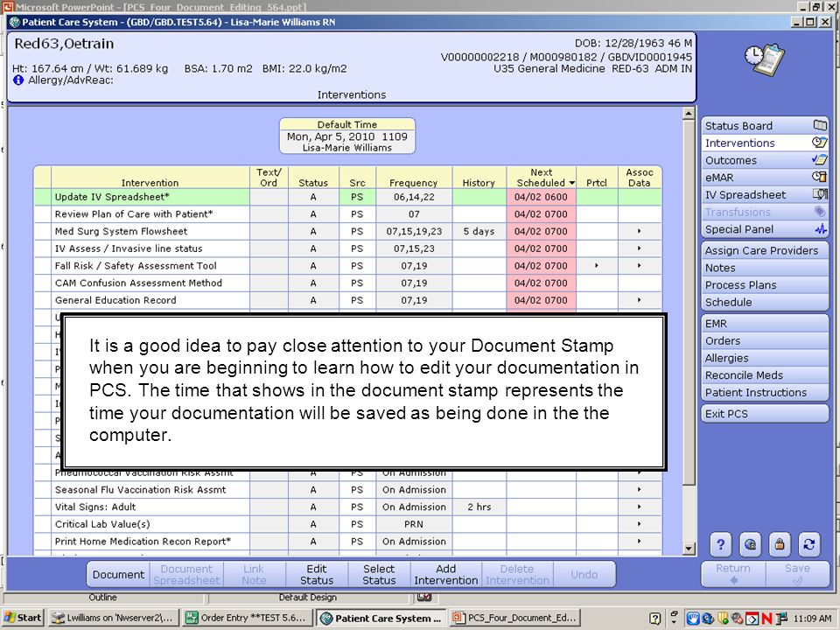
Task: Click the 2 hrs history cell
Action: click(479, 507)
